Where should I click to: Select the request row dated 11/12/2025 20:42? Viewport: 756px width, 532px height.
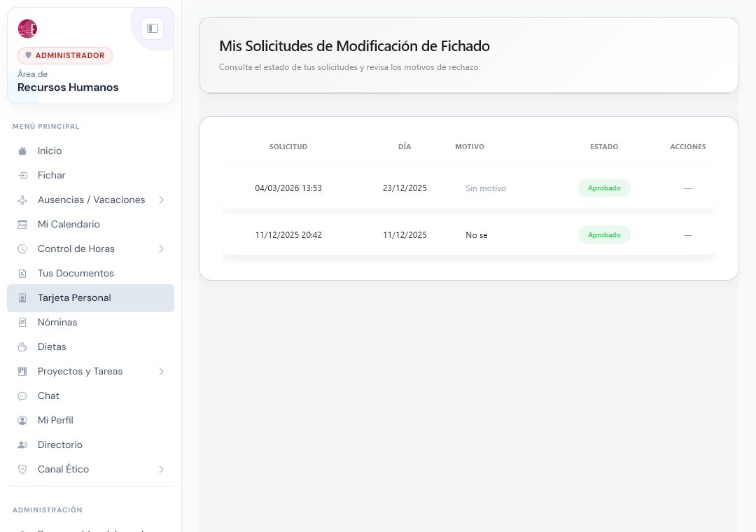point(468,235)
